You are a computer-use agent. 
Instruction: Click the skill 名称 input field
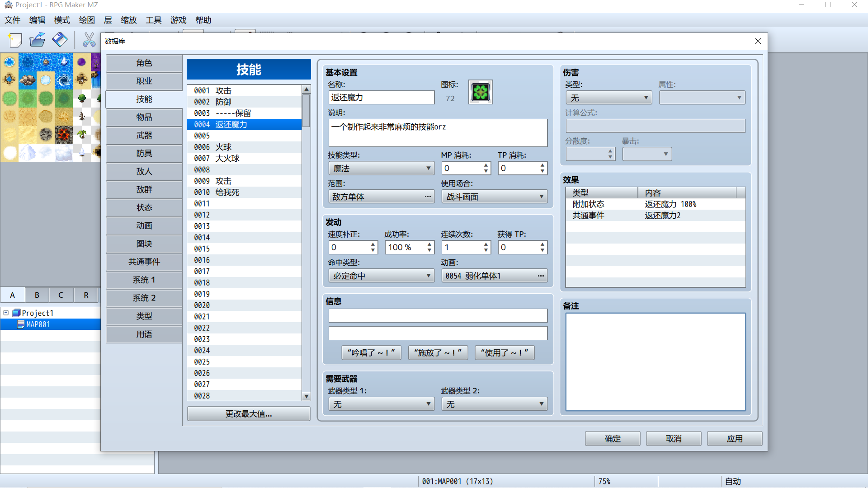382,97
